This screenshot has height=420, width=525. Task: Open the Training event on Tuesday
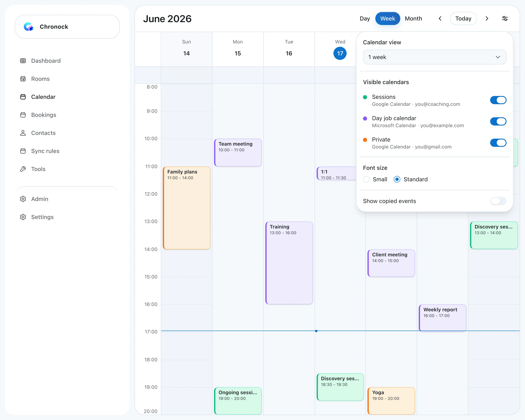289,263
